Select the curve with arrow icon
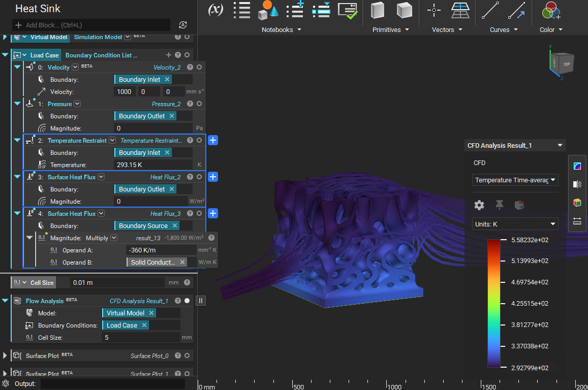This screenshot has width=588, height=390. point(516,10)
